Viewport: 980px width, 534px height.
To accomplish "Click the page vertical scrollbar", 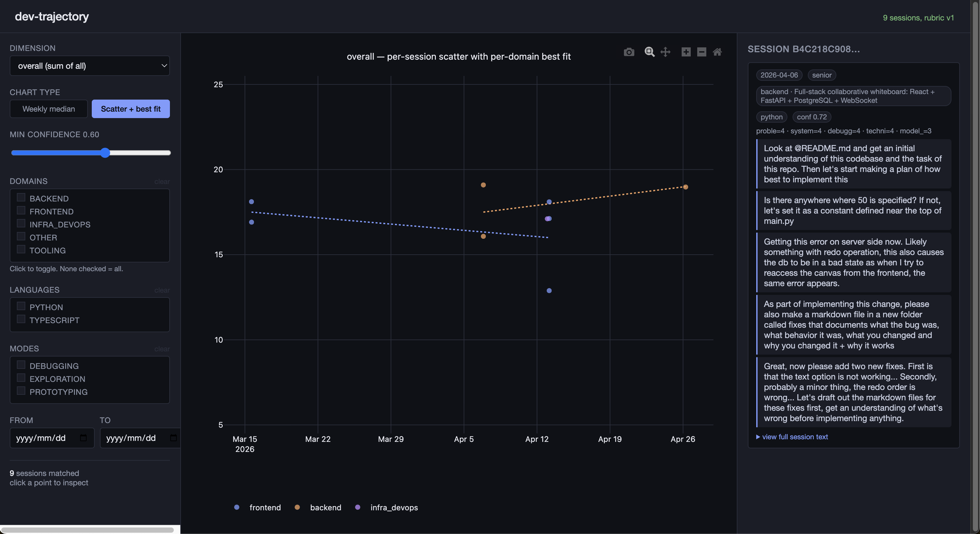I will pos(975,266).
